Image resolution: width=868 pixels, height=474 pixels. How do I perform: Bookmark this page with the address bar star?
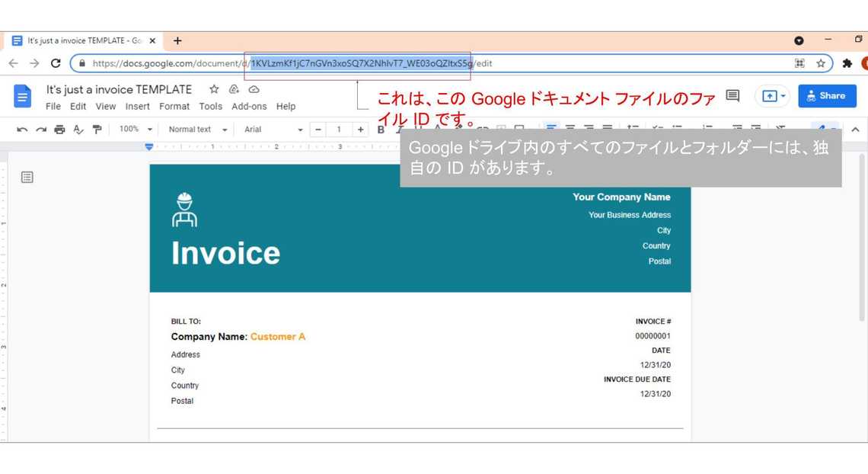(821, 63)
